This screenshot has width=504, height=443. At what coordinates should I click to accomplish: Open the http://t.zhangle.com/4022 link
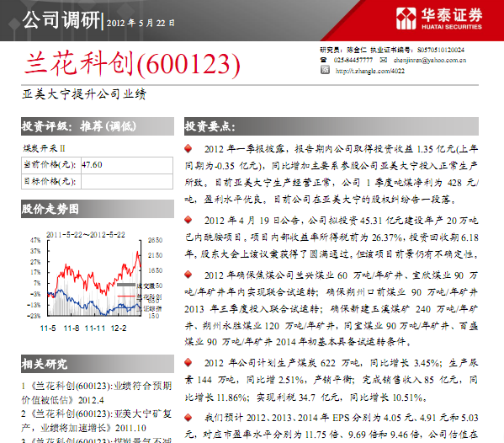pos(370,71)
